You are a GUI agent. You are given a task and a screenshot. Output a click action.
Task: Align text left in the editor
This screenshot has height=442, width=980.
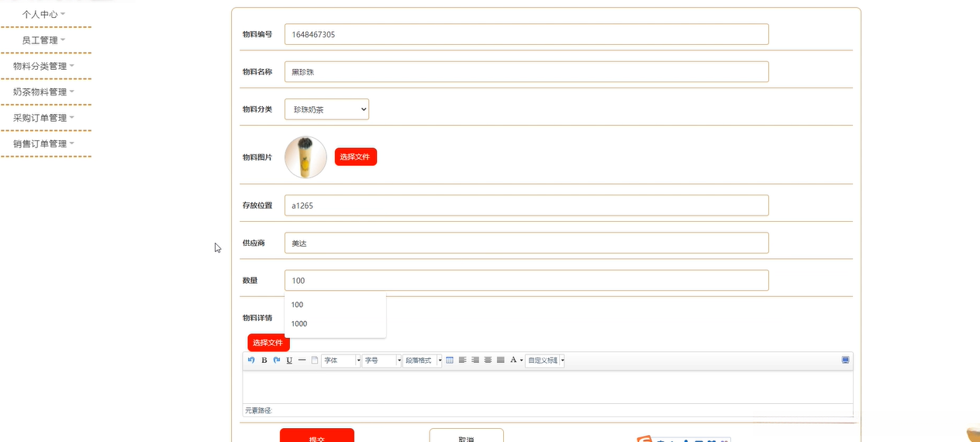463,360
